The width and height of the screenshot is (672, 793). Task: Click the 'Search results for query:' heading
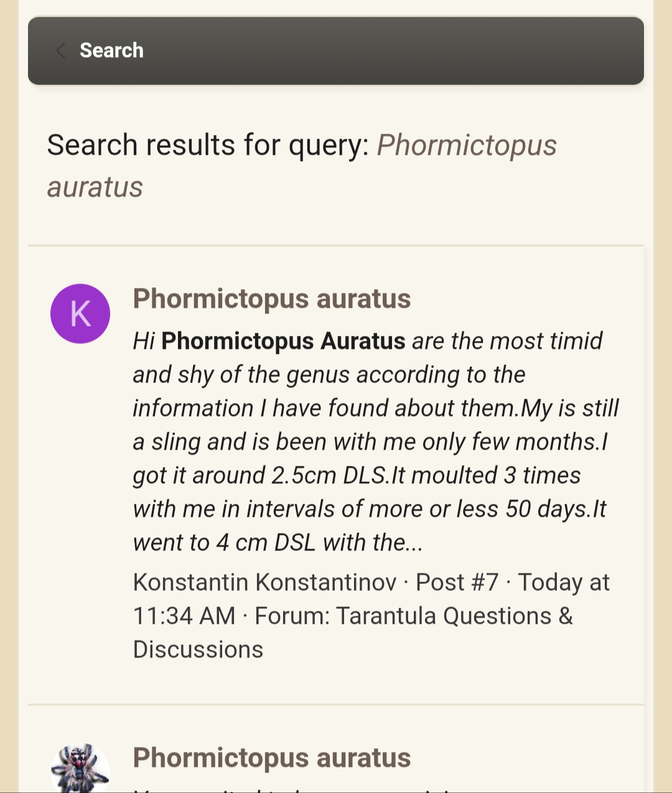tap(208, 145)
